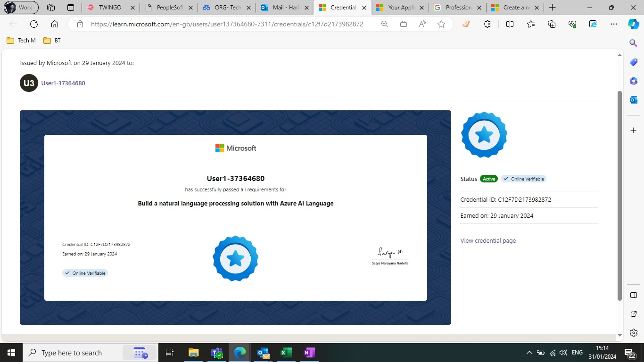Close the Credentials tab
The image size is (644, 362).
pos(364,8)
